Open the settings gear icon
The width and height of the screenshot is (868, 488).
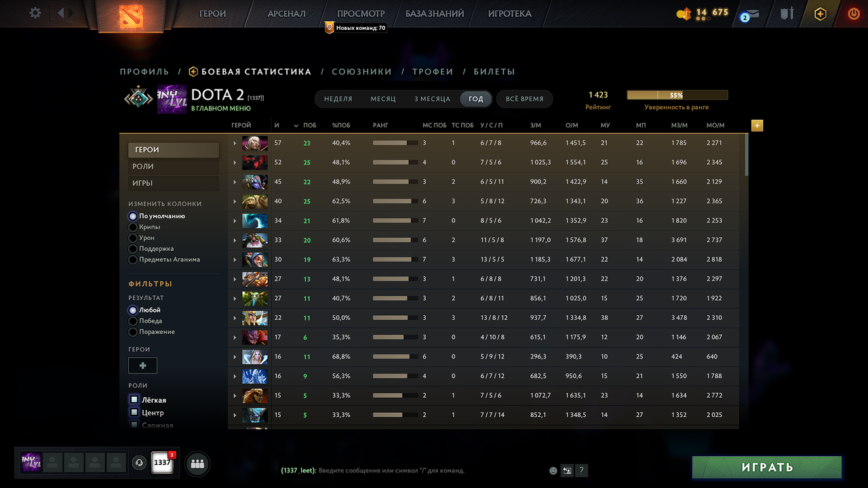35,13
